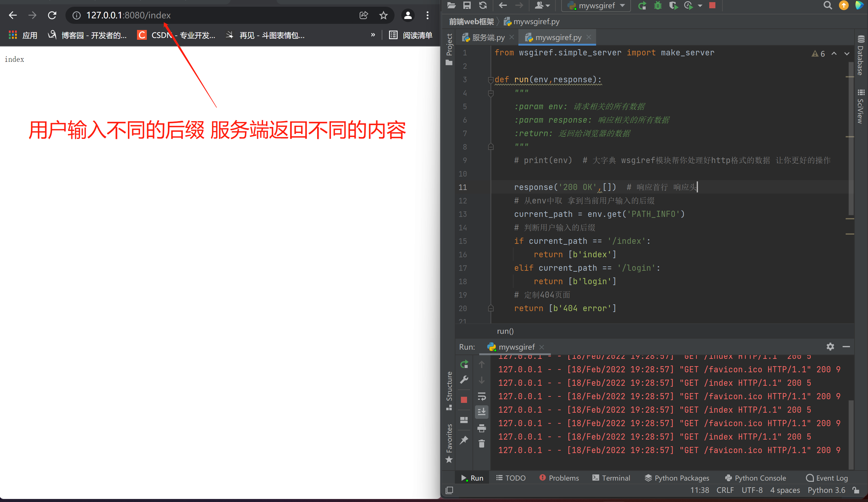Open the browser profile avatar

click(408, 16)
